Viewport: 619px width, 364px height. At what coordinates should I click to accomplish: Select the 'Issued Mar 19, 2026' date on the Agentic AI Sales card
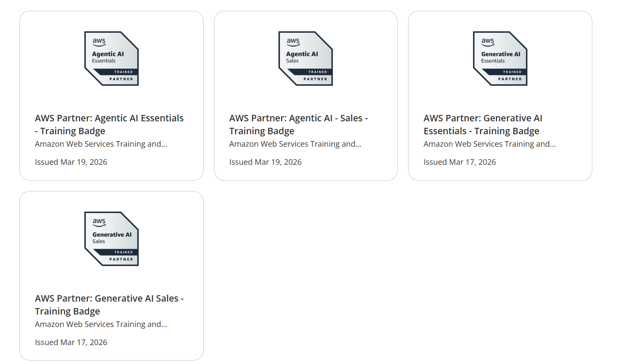click(x=265, y=162)
